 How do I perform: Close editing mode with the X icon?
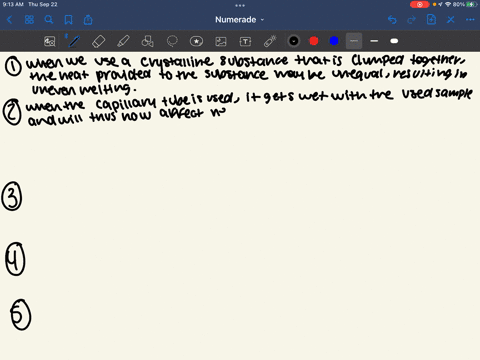[451, 20]
